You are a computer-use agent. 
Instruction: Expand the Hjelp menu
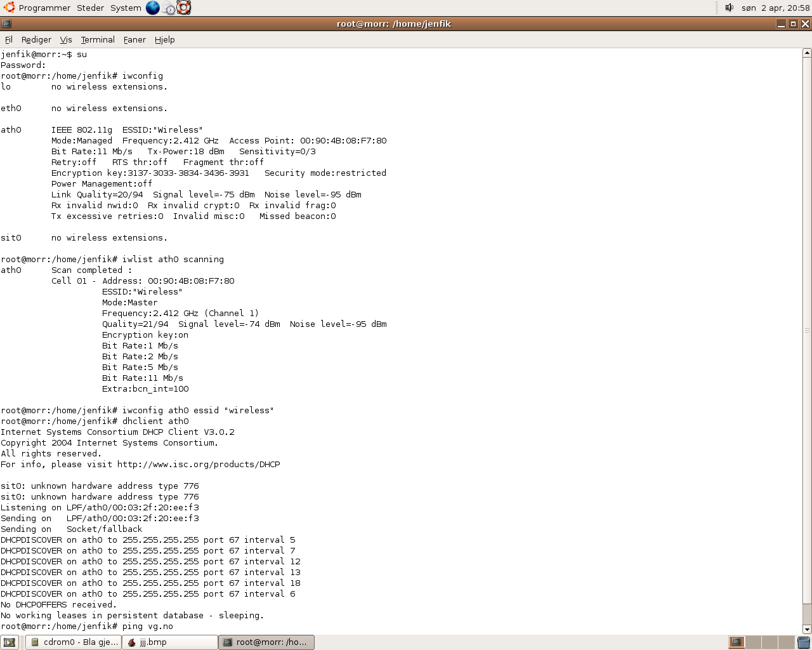click(x=164, y=39)
